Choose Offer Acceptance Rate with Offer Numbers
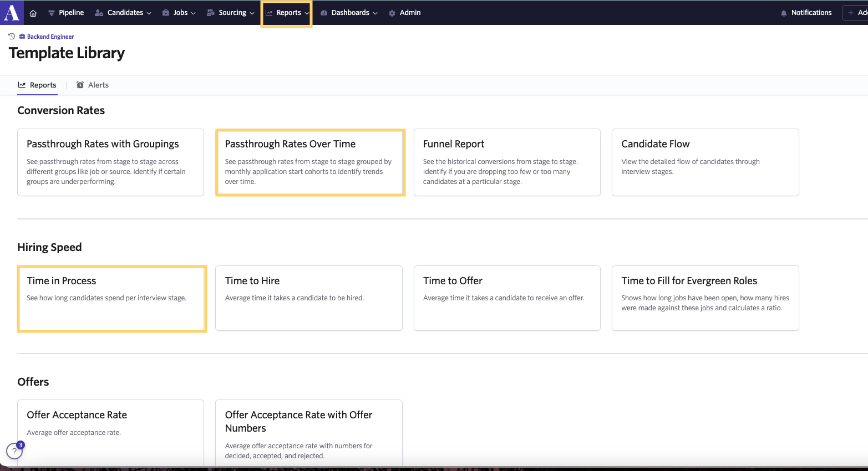 (x=309, y=433)
